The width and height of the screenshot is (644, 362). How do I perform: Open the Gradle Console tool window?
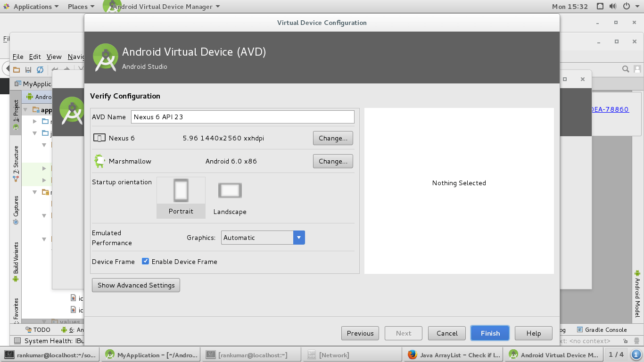(602, 330)
